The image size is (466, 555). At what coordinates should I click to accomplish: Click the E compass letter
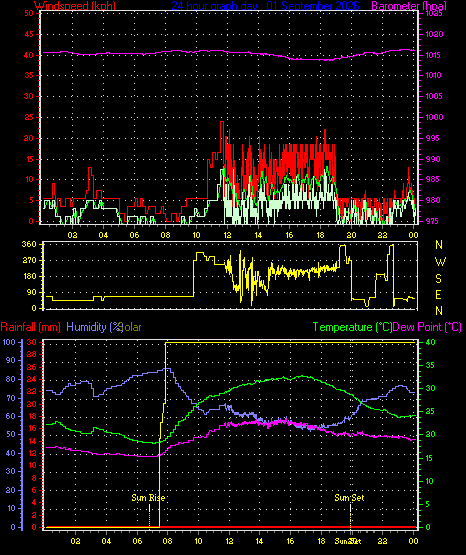[438, 295]
